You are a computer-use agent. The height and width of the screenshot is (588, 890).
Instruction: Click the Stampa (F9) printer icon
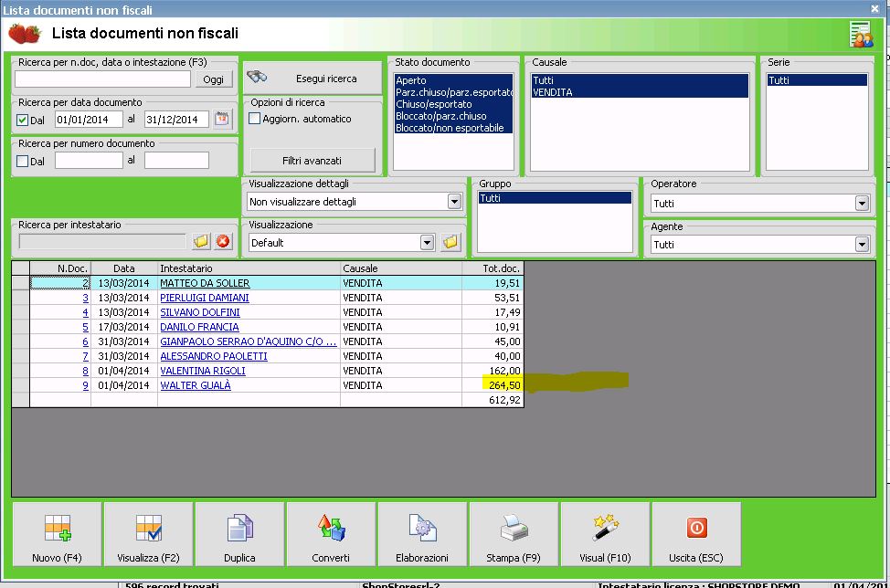coord(514,528)
